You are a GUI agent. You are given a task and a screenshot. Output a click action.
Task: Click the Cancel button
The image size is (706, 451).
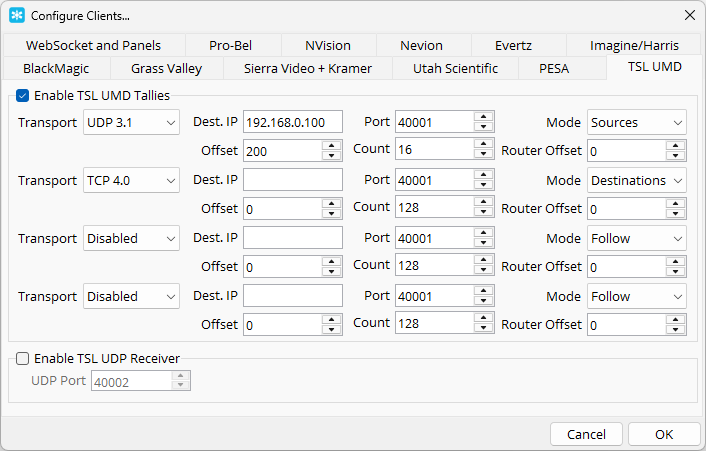coord(586,434)
